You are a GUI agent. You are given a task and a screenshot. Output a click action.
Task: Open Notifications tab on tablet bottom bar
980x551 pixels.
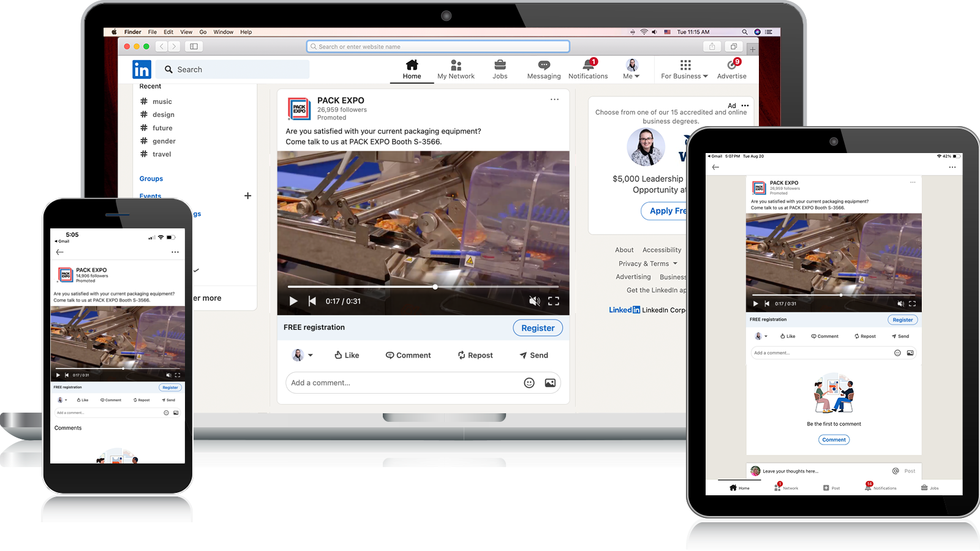[881, 486]
